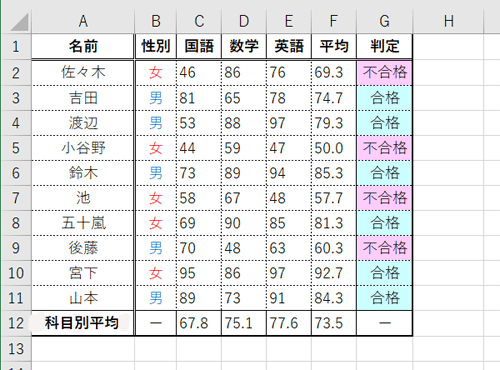
Task: Click 佐々木's 判定 cell 不合格
Action: coord(385,73)
